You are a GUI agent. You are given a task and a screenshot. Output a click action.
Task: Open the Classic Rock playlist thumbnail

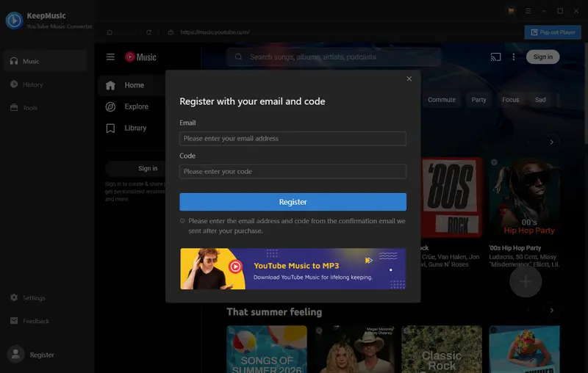coord(442,349)
